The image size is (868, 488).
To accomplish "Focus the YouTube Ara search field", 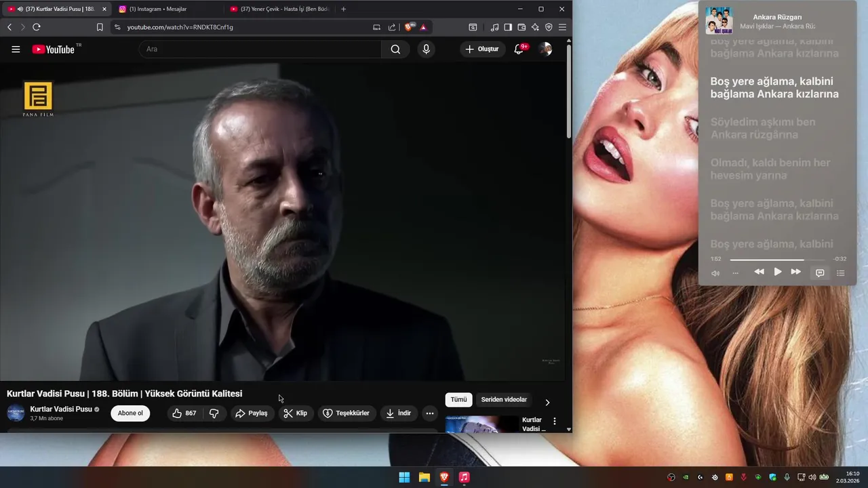I will tap(261, 49).
